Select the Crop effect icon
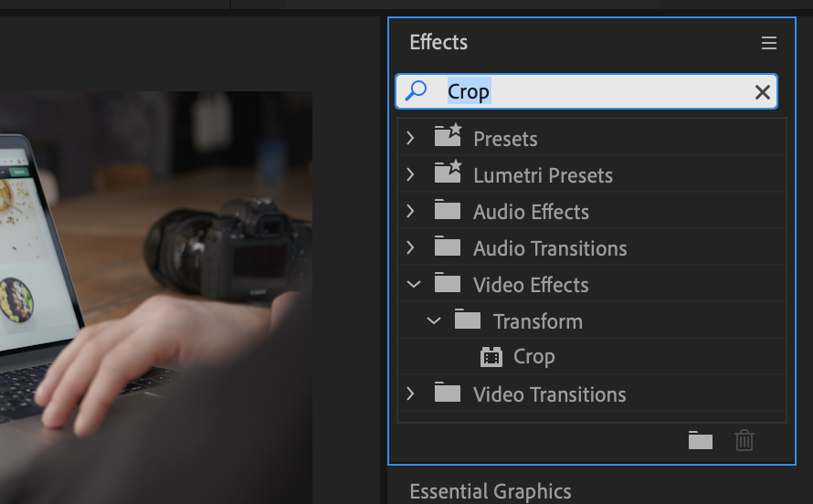The height and width of the screenshot is (504, 813). 491,357
